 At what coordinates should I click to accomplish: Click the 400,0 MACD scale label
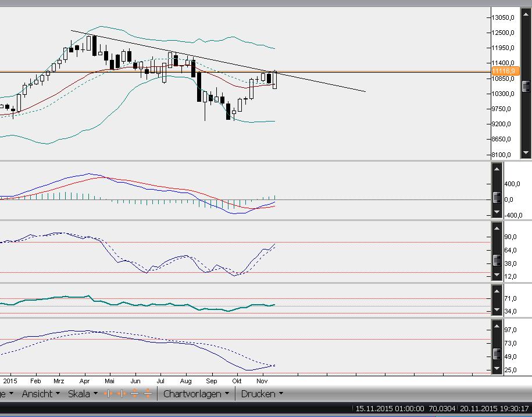pos(512,184)
